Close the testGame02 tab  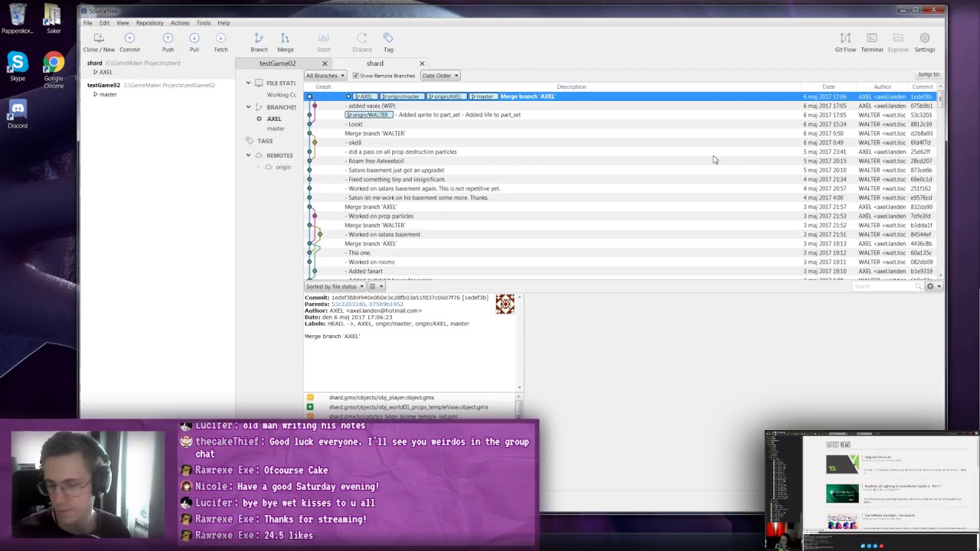(325, 64)
